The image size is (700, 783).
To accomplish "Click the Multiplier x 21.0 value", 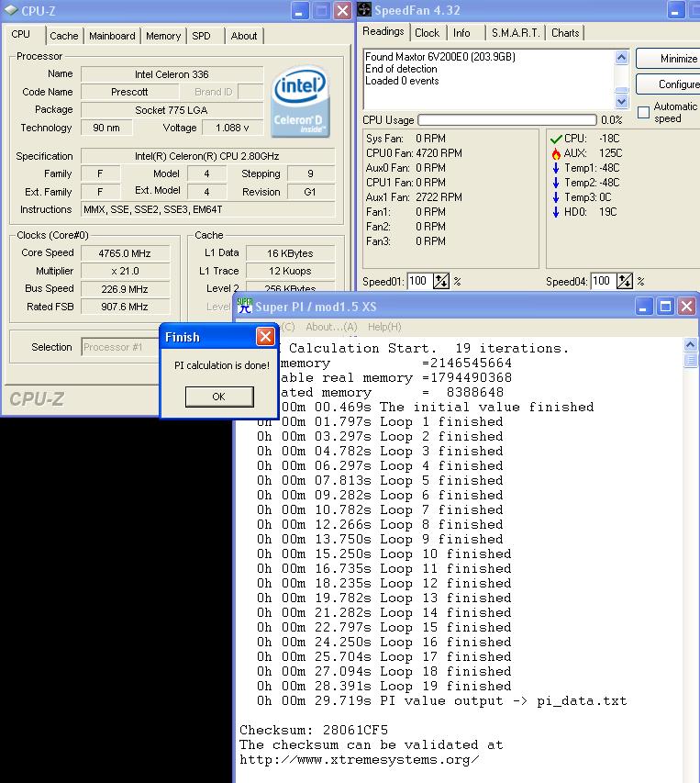I will [x=125, y=271].
